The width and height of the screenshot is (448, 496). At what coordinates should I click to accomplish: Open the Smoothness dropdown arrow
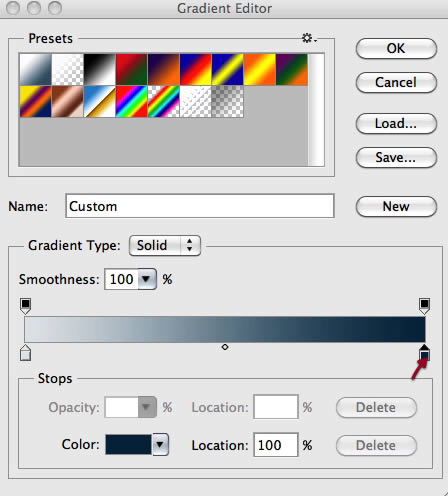click(x=147, y=279)
